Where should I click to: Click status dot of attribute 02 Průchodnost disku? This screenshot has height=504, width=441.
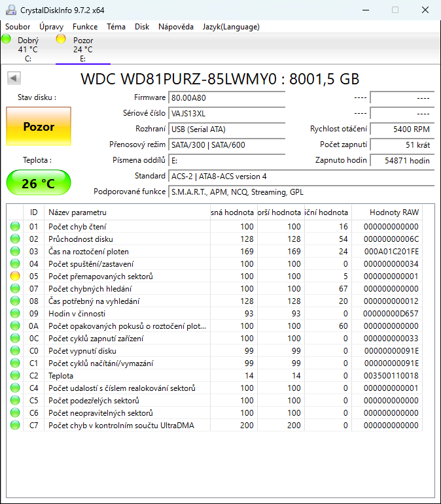(x=15, y=239)
